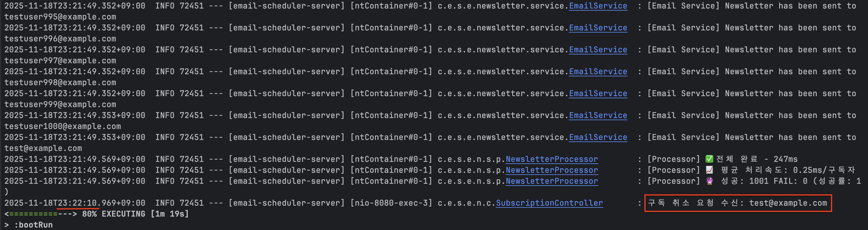Open EmailService link for the testuser1000 log entry
This screenshot has height=230, width=868.
(x=598, y=116)
